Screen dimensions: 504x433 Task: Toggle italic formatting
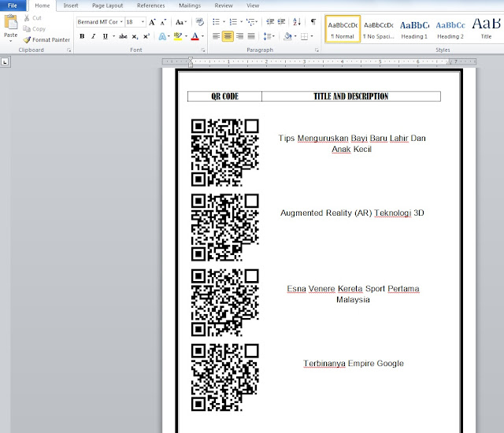point(94,36)
